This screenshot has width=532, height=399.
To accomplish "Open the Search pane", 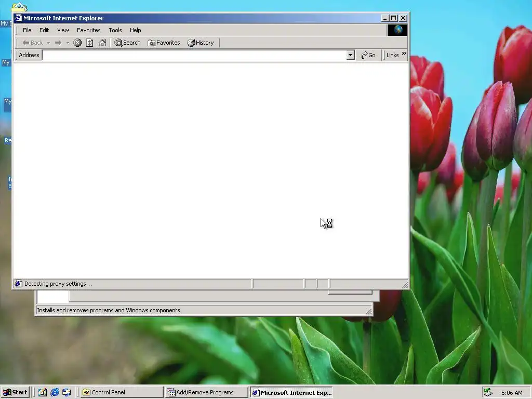I will 128,43.
